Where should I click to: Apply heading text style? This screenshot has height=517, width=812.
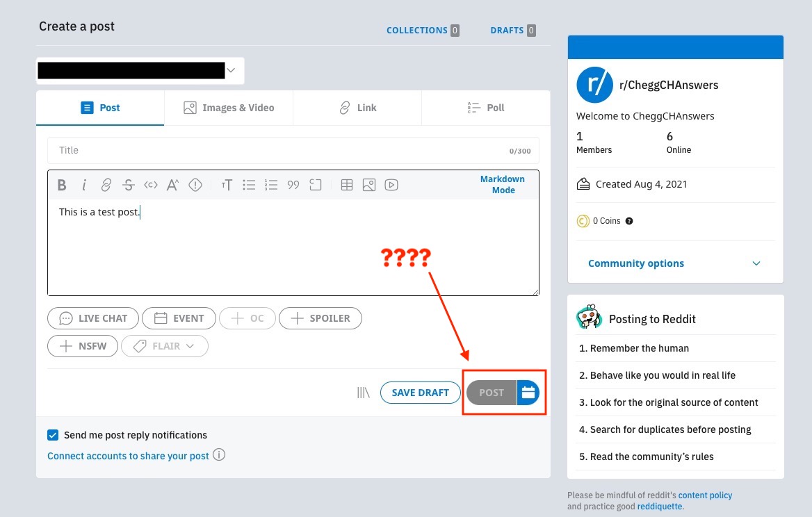point(227,185)
